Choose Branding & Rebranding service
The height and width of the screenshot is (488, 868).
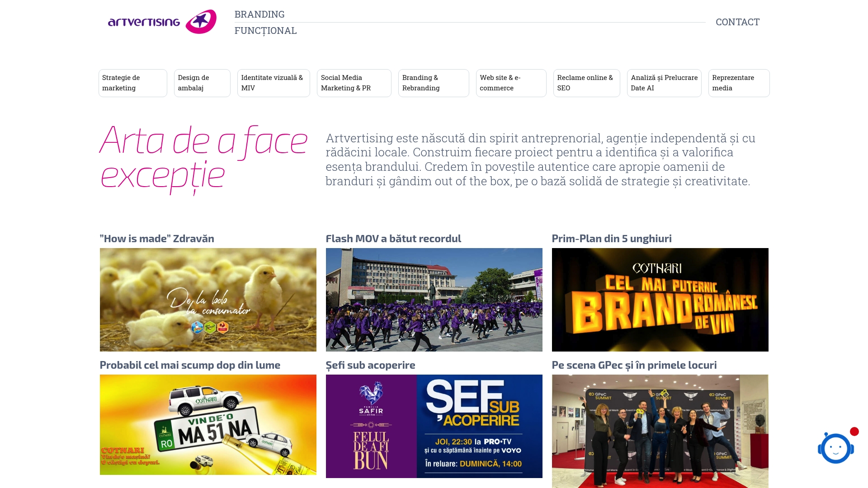point(434,83)
